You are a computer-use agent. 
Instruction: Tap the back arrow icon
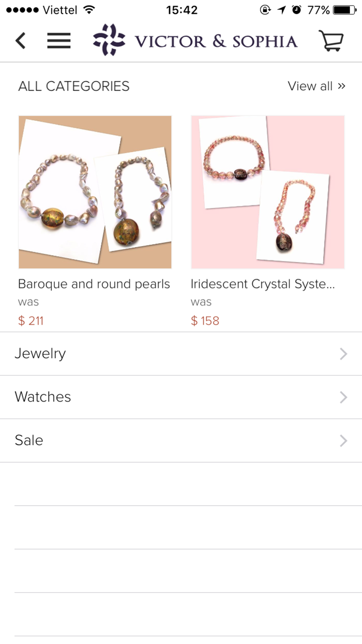[x=21, y=40]
